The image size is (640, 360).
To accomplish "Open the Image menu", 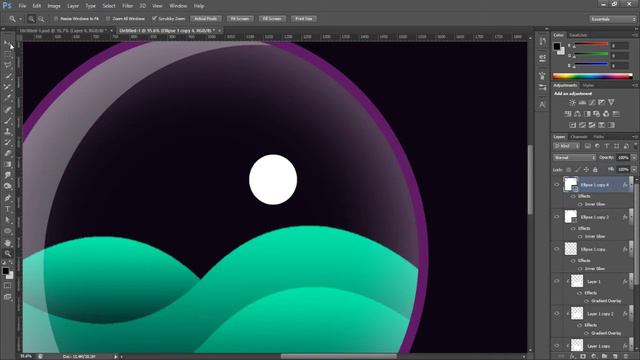I will (x=53, y=6).
